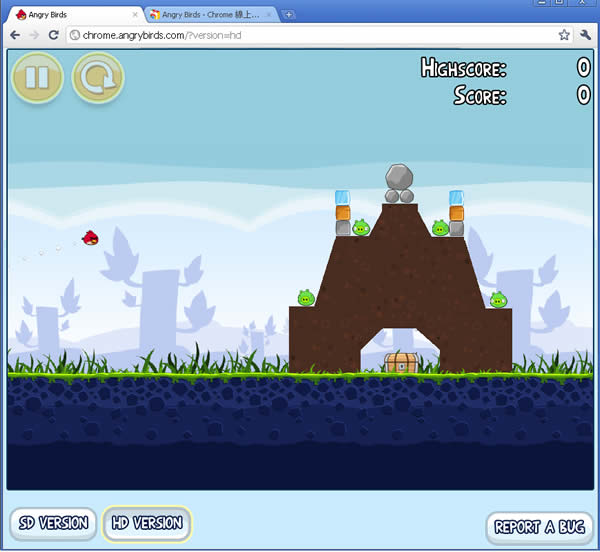Switch to the first Angry Birds tab
This screenshot has width=600, height=552.
click(x=75, y=15)
